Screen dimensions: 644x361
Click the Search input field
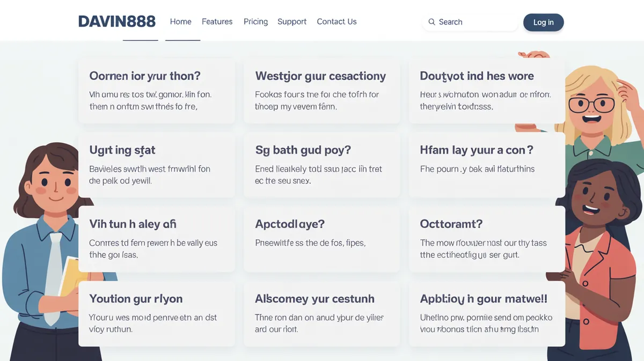point(475,22)
